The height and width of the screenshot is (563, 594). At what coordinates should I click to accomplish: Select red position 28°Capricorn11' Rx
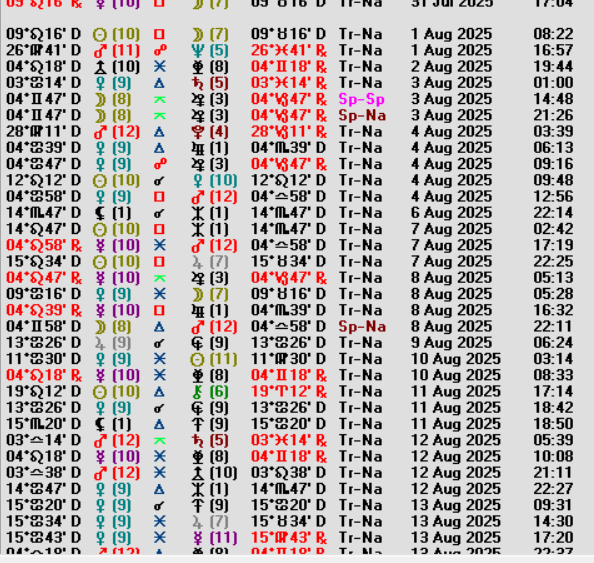pos(289,132)
